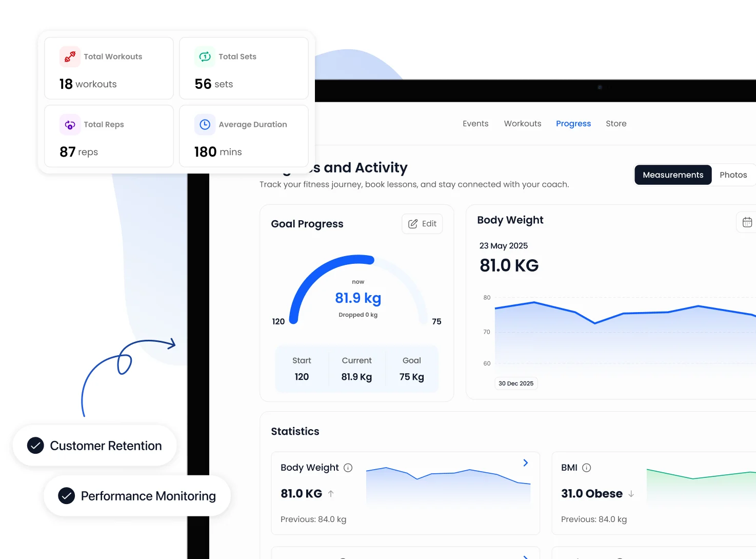Click the 87 reps value

click(78, 152)
